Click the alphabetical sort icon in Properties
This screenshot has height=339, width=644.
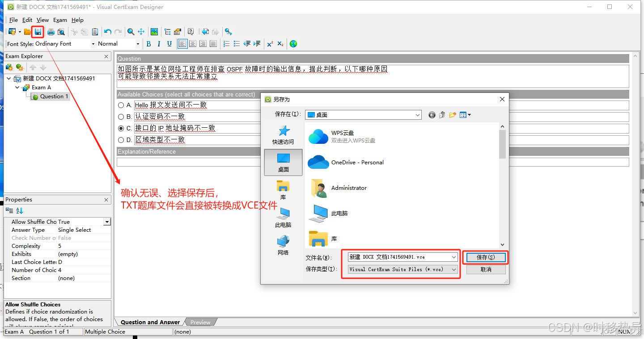(20, 210)
